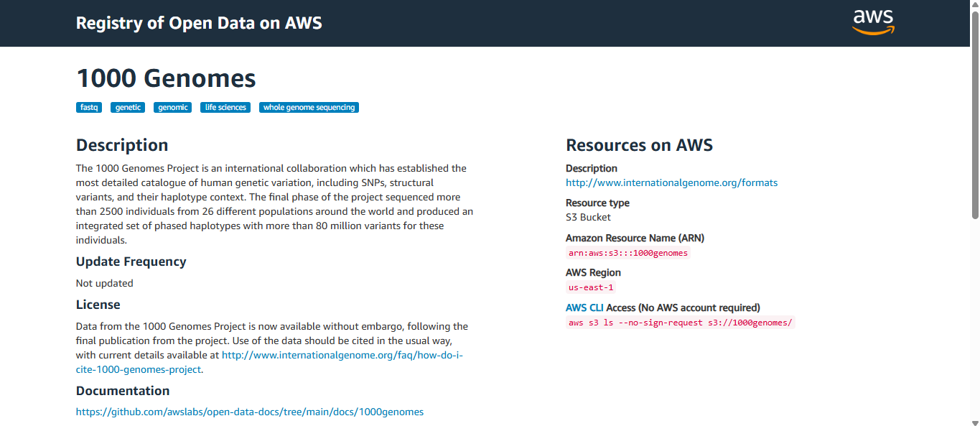Click the S3 Bucket resource type value
980x426 pixels.
588,217
